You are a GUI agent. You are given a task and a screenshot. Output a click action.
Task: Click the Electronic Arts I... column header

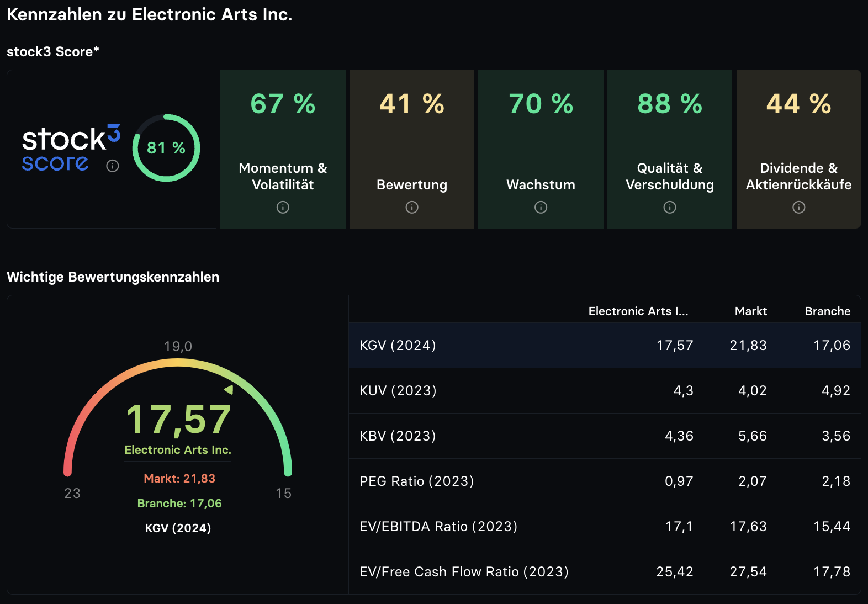[x=638, y=311]
